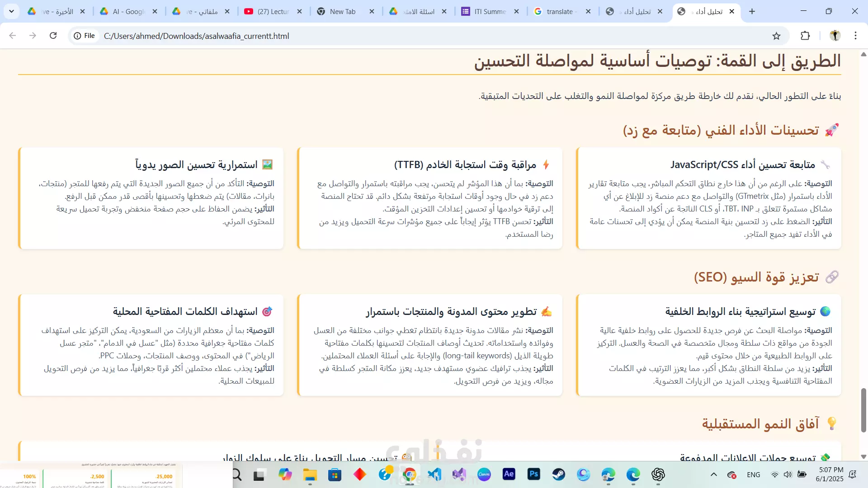Open Chrome's three-dot menu
The width and height of the screenshot is (868, 488).
tap(855, 36)
